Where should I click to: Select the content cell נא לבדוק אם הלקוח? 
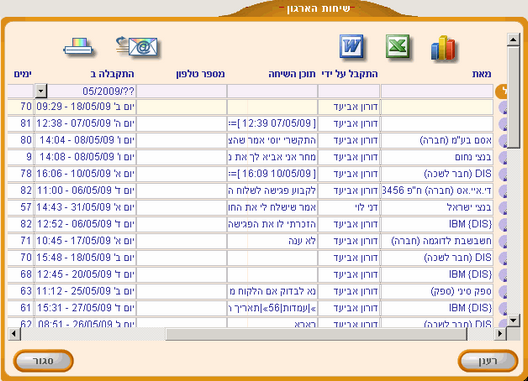(272, 291)
